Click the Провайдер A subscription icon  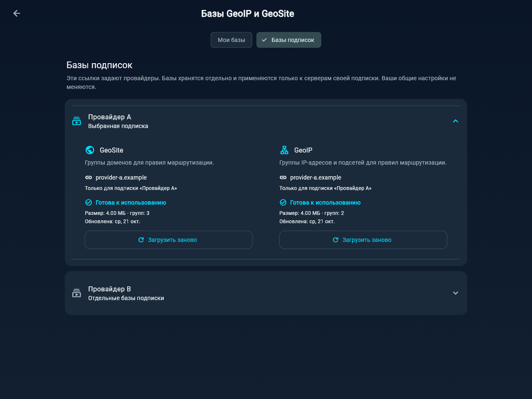76,121
